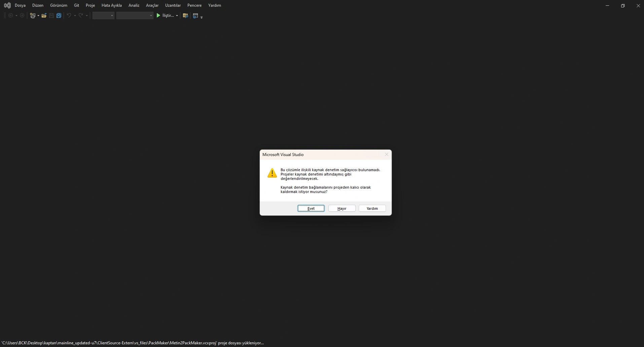644x347 pixels.
Task: Click the Visual Studio logo icon
Action: (x=7, y=5)
